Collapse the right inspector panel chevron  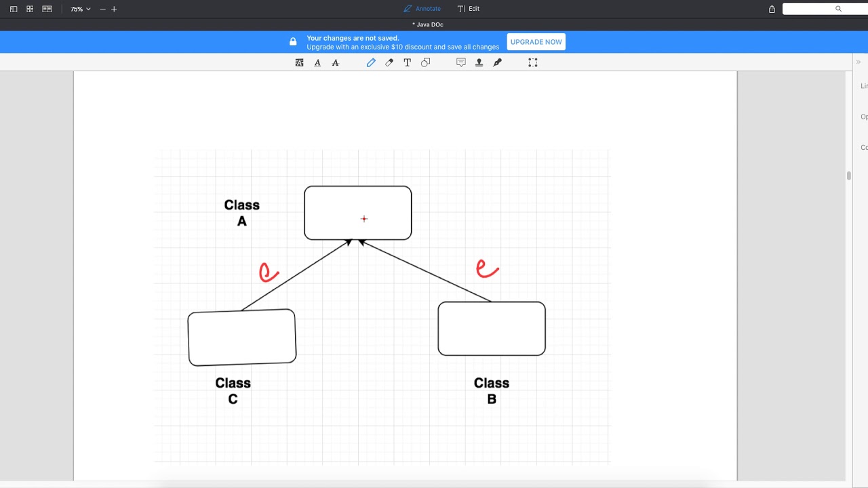point(859,62)
